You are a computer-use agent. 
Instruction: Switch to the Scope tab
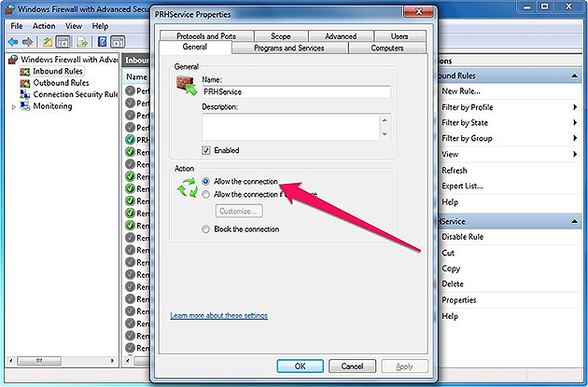point(280,36)
